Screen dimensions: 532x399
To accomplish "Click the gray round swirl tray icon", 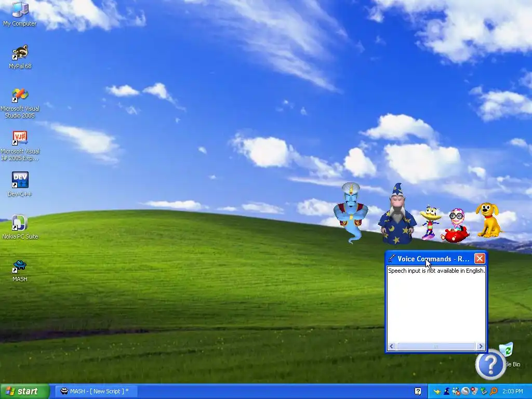I will [x=465, y=391].
